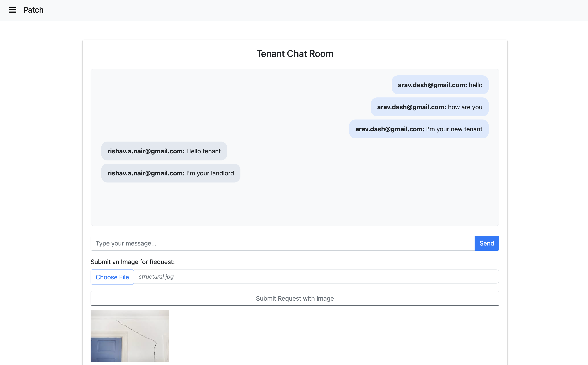The width and height of the screenshot is (588, 365).
Task: Click the Submit an Image for Request label
Action: click(132, 262)
